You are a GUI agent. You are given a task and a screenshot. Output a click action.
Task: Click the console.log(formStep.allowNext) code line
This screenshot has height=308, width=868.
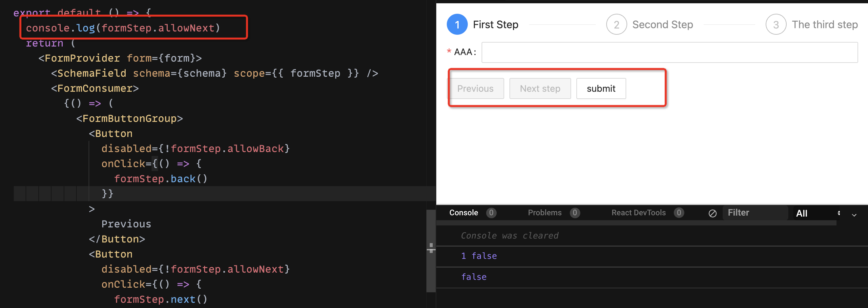(x=123, y=28)
